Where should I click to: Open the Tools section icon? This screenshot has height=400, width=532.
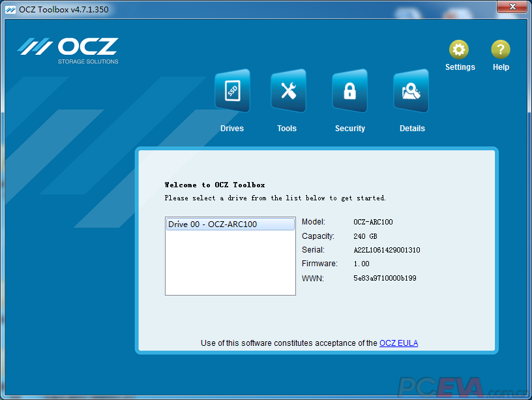point(287,91)
